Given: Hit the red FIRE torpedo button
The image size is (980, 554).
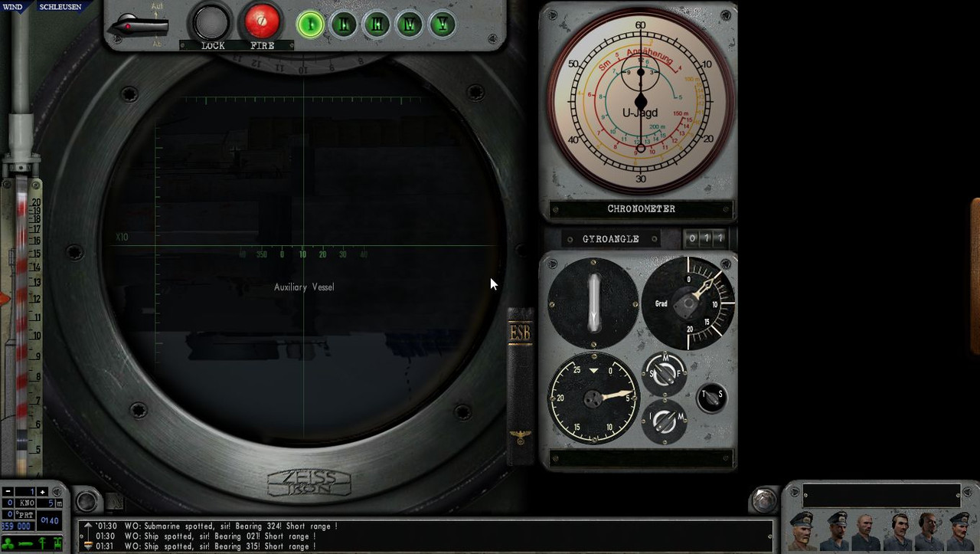Looking at the screenshot, I should click(x=262, y=21).
